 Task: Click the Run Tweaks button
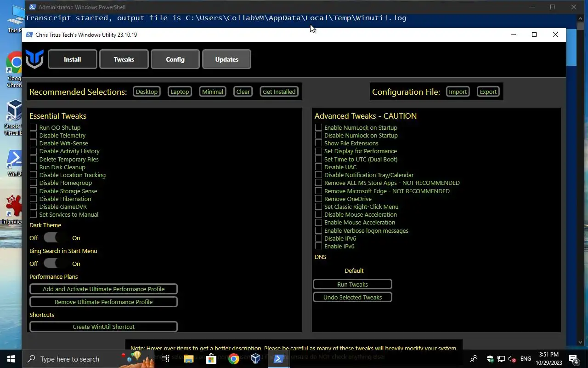click(352, 284)
